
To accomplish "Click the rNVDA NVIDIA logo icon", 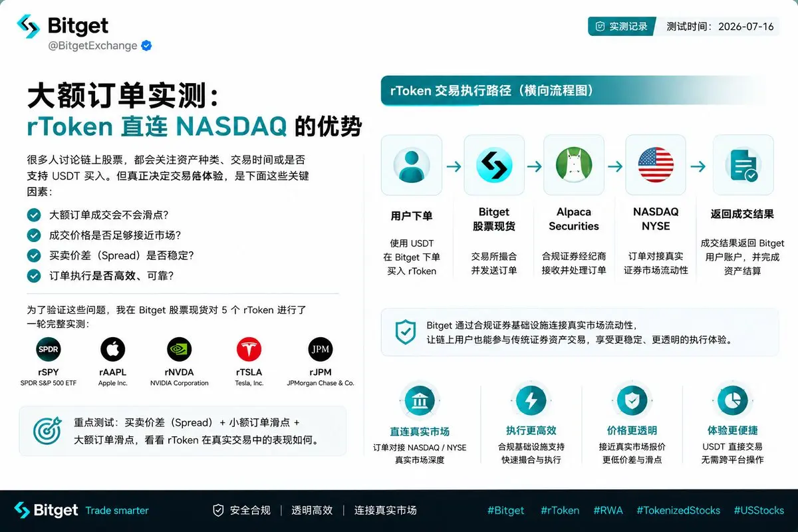I will click(179, 349).
